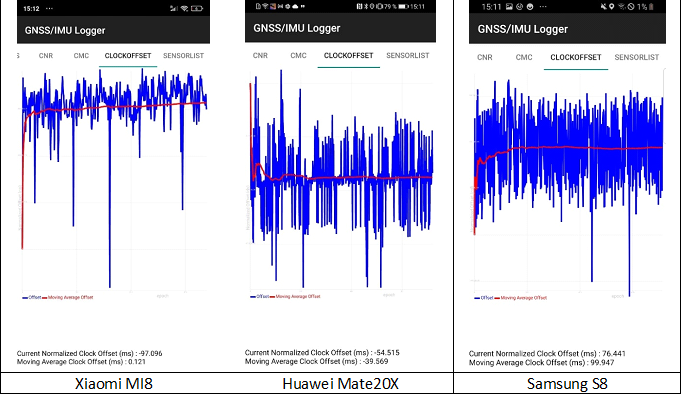Image resolution: width=688 pixels, height=404 pixels.
Task: Open the CMC tab on Huawei Mate20X
Action: pyautogui.click(x=298, y=55)
